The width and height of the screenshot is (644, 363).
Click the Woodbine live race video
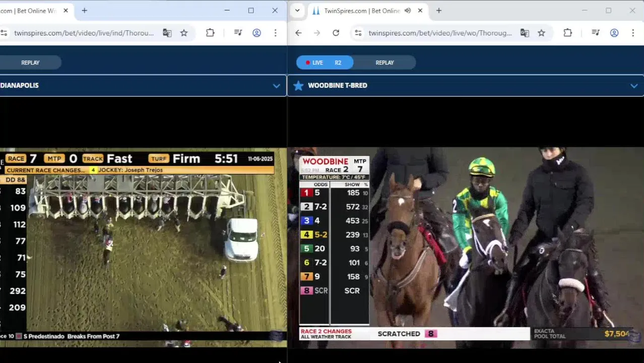coord(466,247)
